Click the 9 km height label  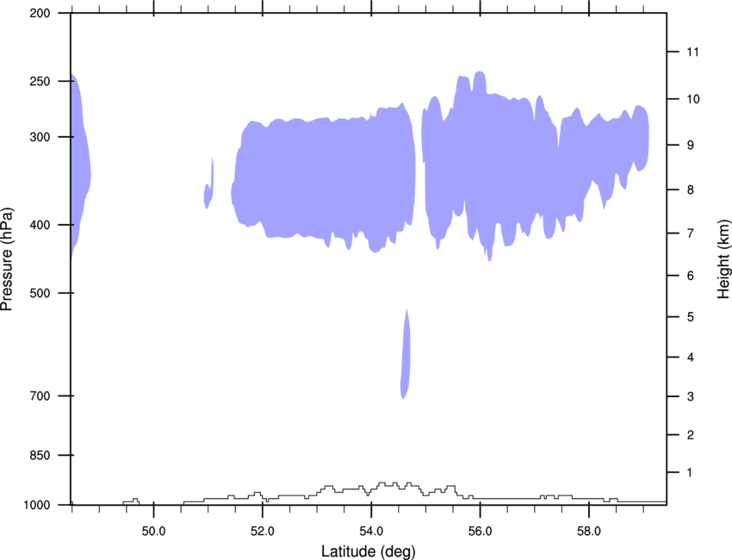tap(690, 146)
